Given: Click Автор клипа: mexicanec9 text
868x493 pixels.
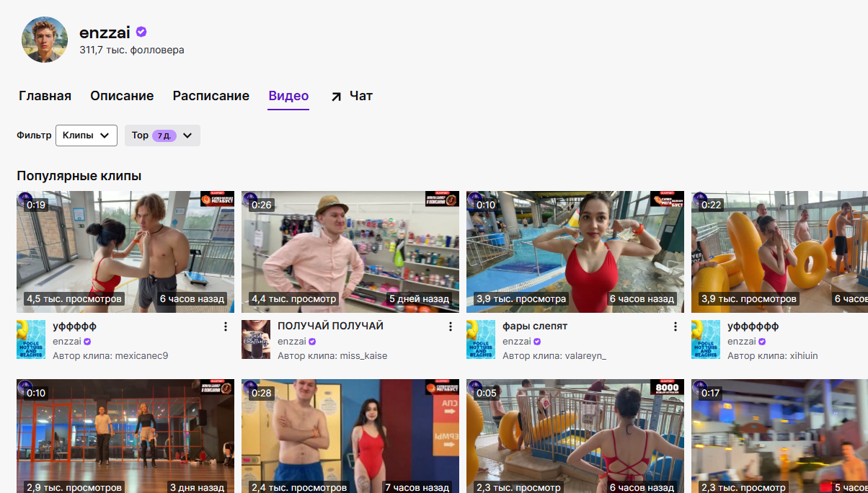Looking at the screenshot, I should pyautogui.click(x=110, y=356).
